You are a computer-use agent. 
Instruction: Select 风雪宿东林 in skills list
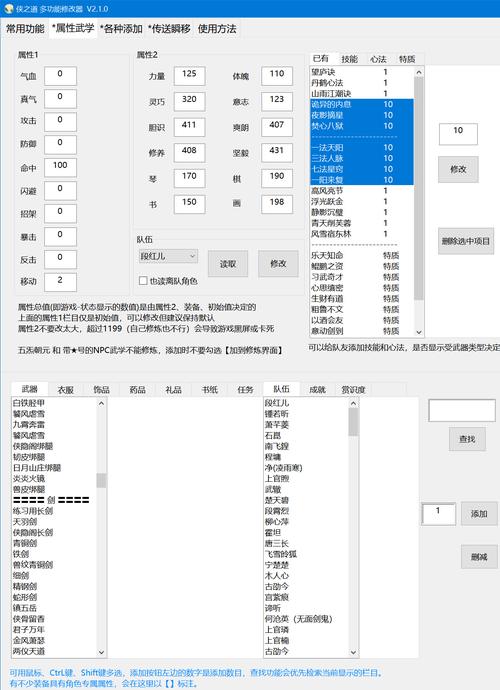tap(362, 234)
